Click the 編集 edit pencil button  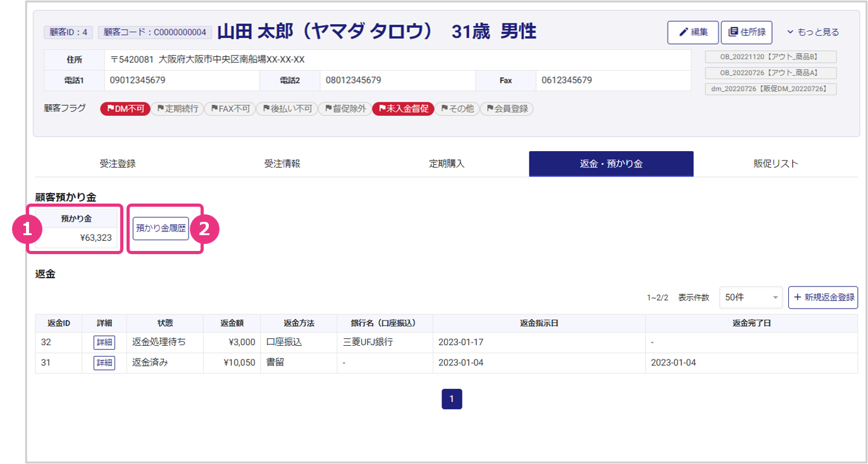pos(693,32)
